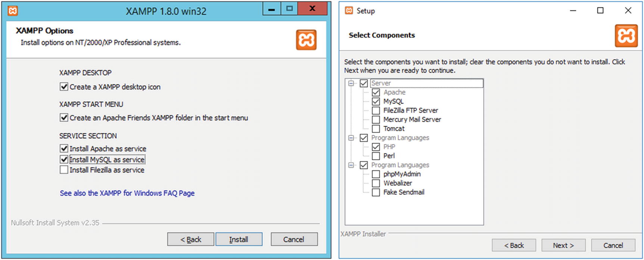Select the Tomcat tree label
644x260 pixels.
pos(394,129)
